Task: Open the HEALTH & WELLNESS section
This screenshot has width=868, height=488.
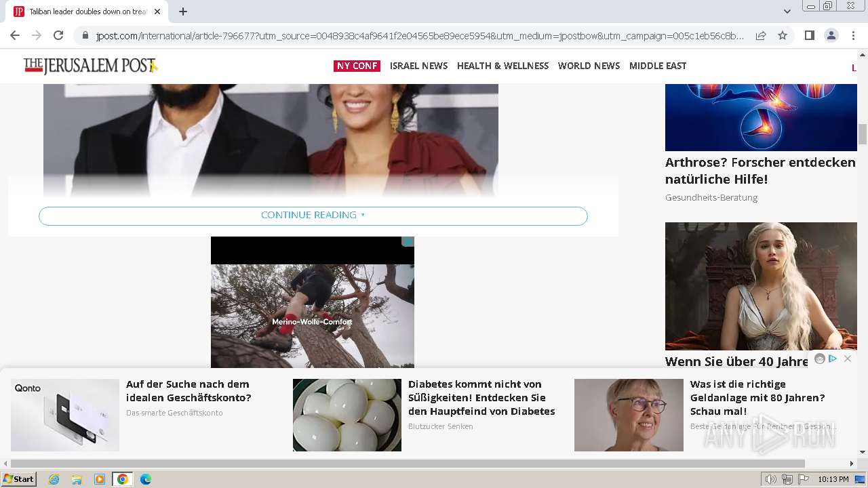Action: pyautogui.click(x=502, y=66)
